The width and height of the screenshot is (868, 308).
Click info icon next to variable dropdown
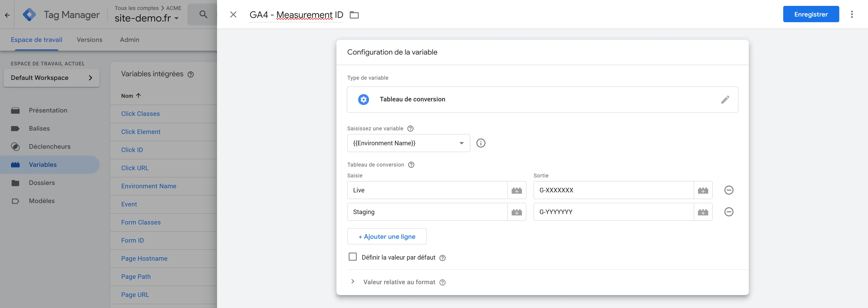[x=481, y=143]
